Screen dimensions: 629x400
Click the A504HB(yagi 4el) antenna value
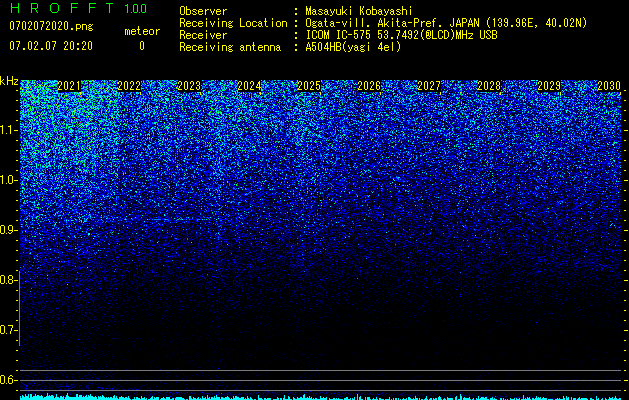[x=353, y=47]
